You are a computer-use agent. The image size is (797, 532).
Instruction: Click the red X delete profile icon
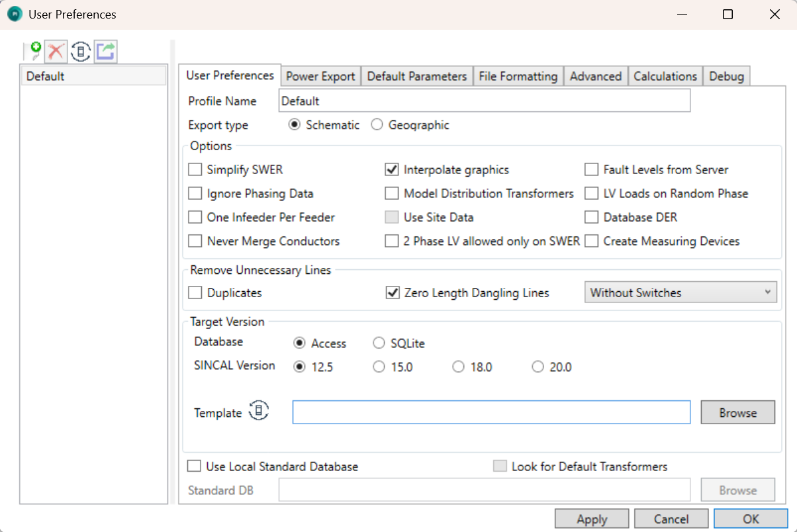click(56, 51)
